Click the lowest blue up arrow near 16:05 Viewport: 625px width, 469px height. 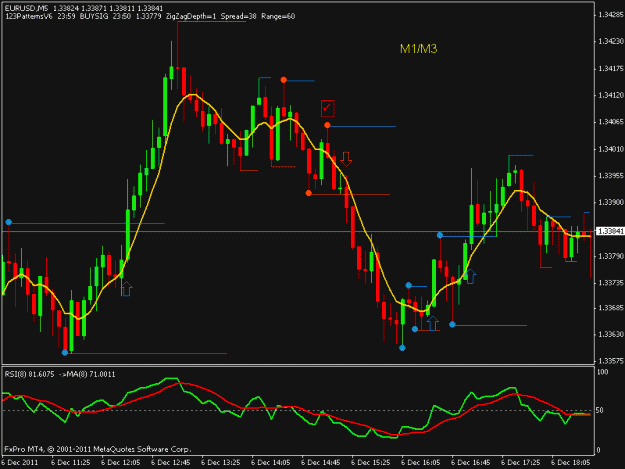[x=432, y=323]
